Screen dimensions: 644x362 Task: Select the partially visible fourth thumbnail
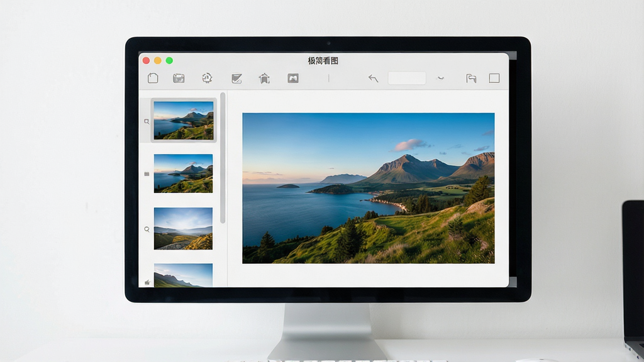coord(183,275)
